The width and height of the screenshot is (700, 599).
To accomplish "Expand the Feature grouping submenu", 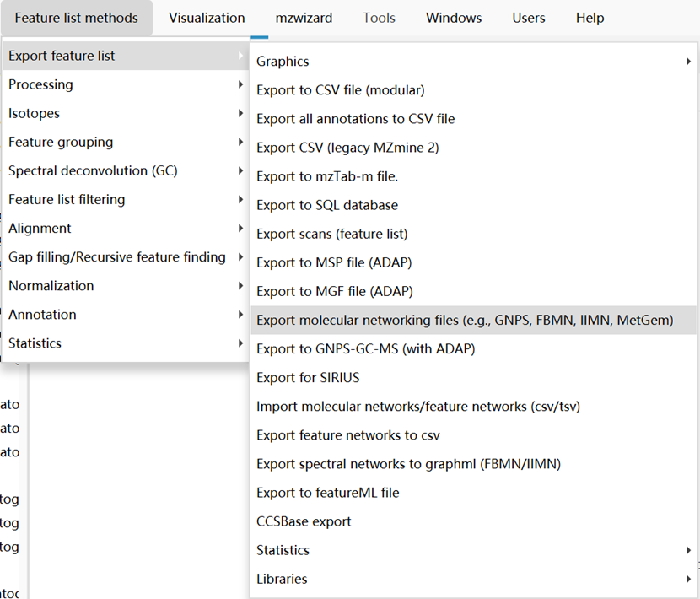I will click(61, 142).
